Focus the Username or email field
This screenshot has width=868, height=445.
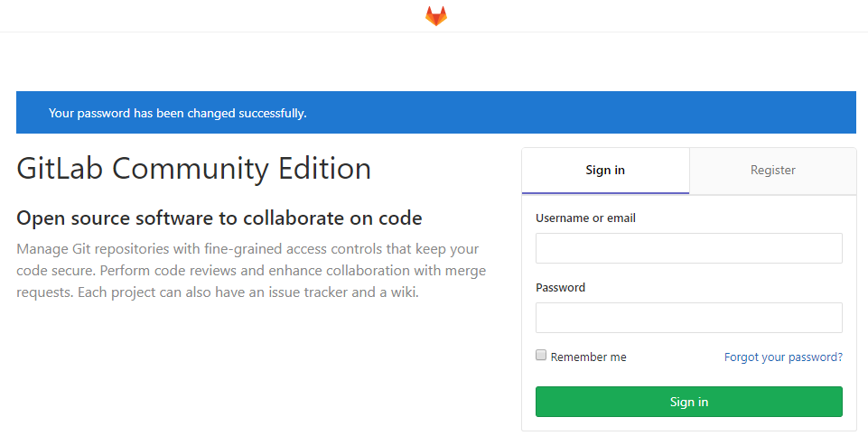[x=688, y=248]
